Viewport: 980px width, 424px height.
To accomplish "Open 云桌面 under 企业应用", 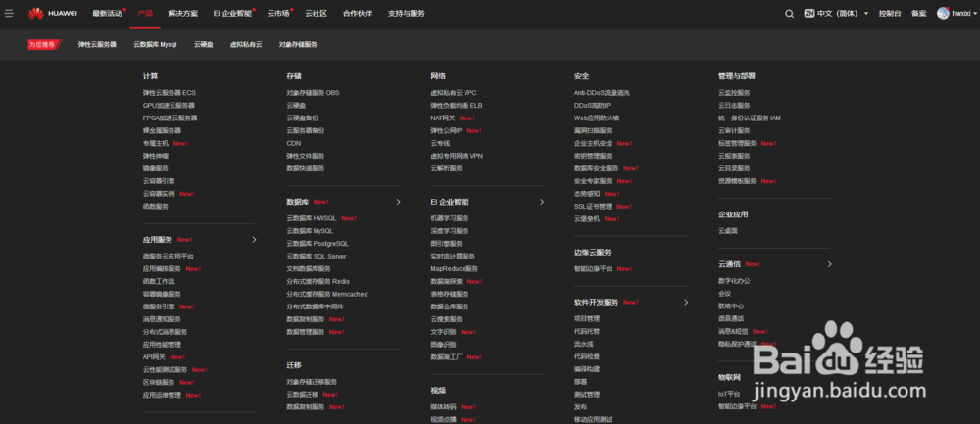I will (728, 231).
